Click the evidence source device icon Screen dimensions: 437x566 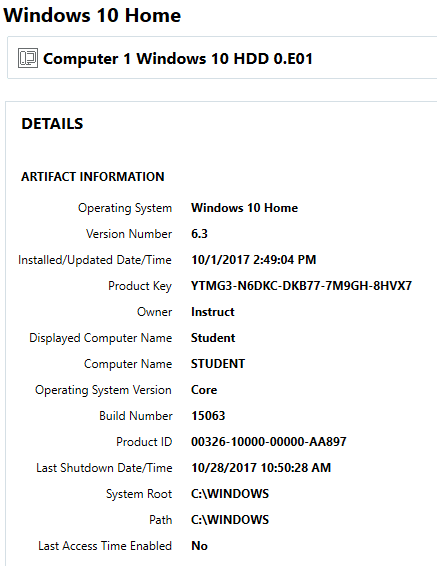[28, 58]
